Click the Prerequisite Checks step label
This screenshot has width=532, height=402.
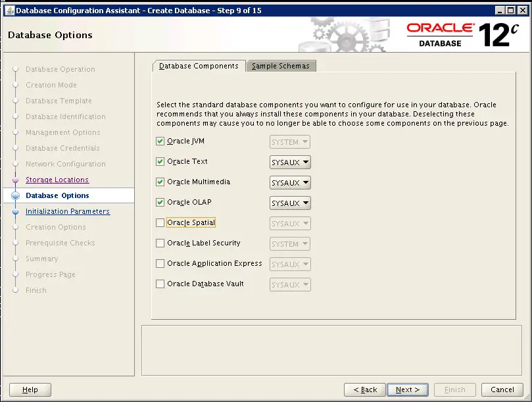click(x=60, y=243)
